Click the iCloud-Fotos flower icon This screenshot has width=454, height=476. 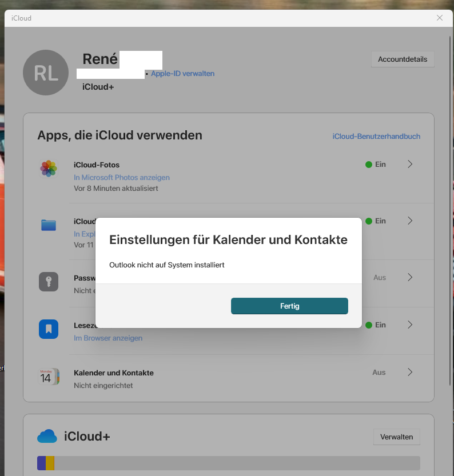[49, 169]
